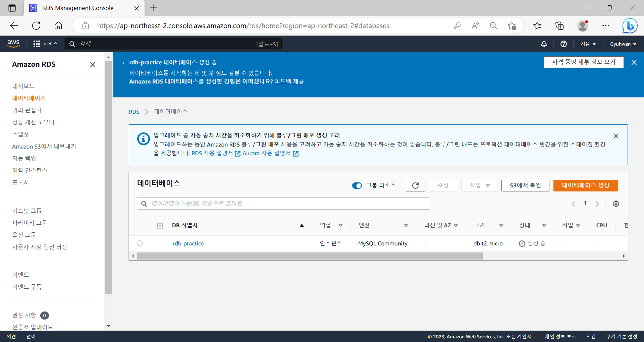This screenshot has height=342, width=644.
Task: Sort by 크기 column arrow
Action: tap(501, 226)
